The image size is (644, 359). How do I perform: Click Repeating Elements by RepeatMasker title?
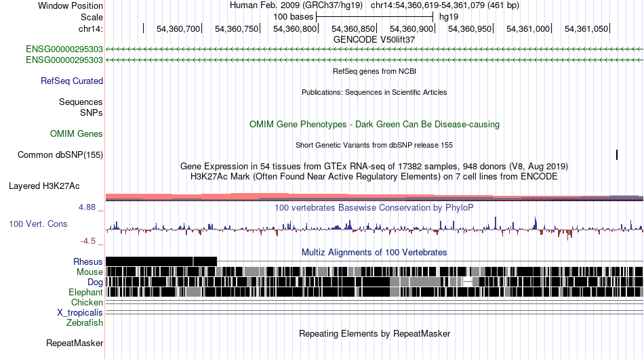click(x=374, y=333)
